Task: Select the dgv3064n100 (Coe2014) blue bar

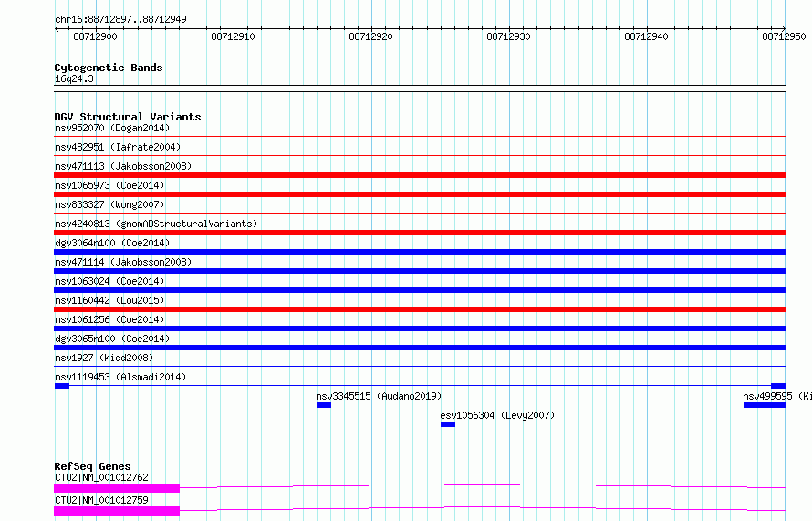Action: pos(420,252)
